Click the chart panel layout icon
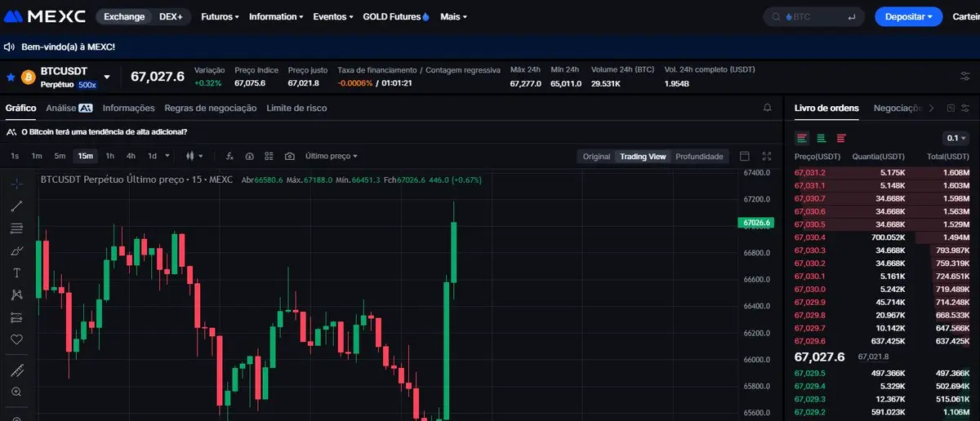This screenshot has width=980, height=421. pos(744,156)
